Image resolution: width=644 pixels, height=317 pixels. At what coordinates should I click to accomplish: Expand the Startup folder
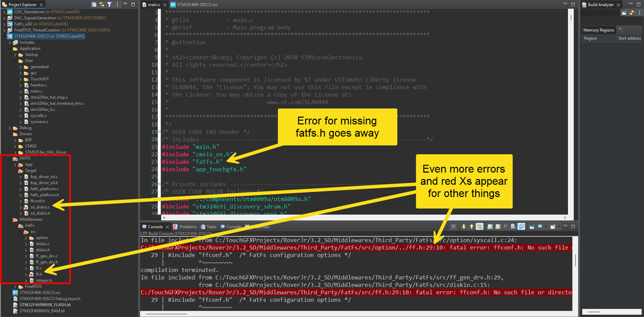(x=15, y=55)
